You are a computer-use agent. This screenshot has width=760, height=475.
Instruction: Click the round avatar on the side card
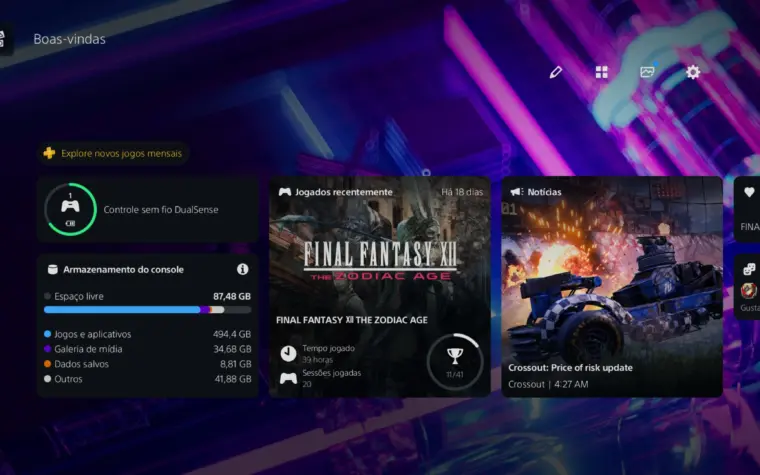pyautogui.click(x=749, y=291)
